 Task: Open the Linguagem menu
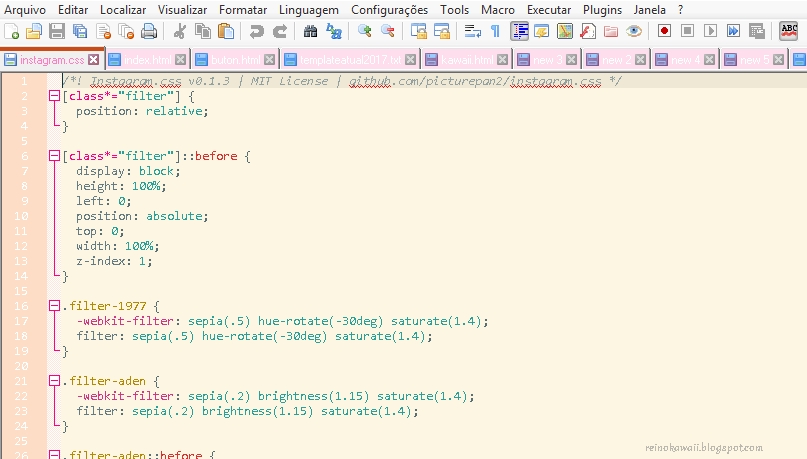click(309, 10)
